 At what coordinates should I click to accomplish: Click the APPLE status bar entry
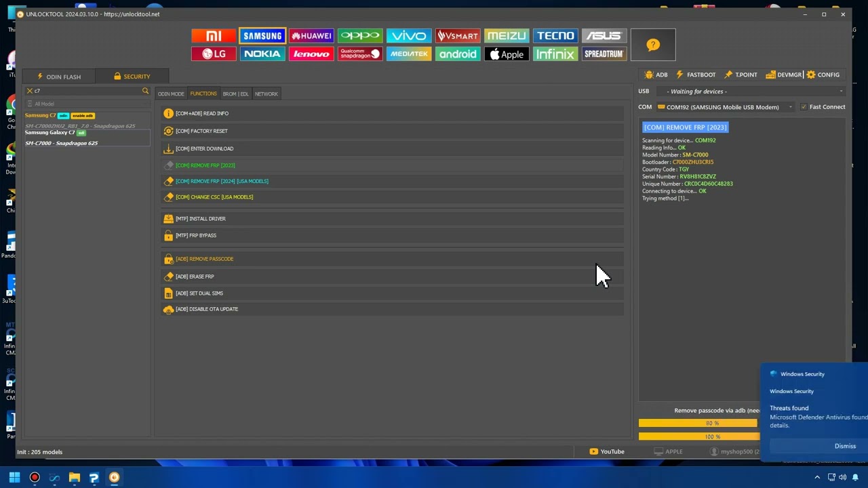(668, 451)
